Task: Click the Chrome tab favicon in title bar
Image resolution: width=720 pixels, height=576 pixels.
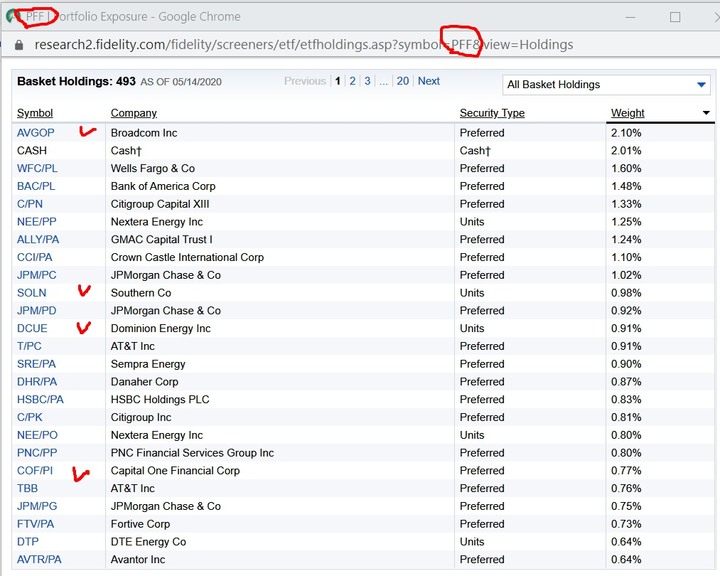Action: tap(11, 17)
